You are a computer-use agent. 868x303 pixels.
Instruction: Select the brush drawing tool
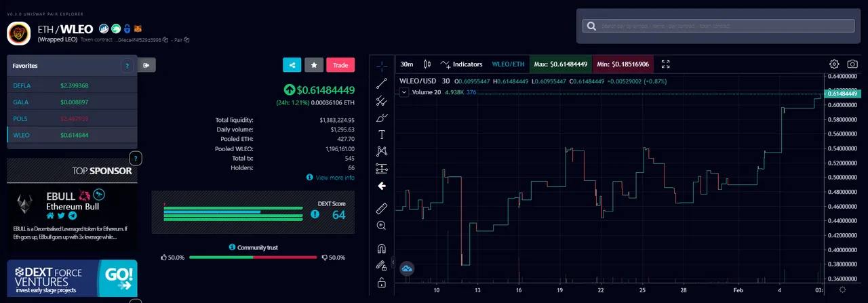(x=381, y=117)
